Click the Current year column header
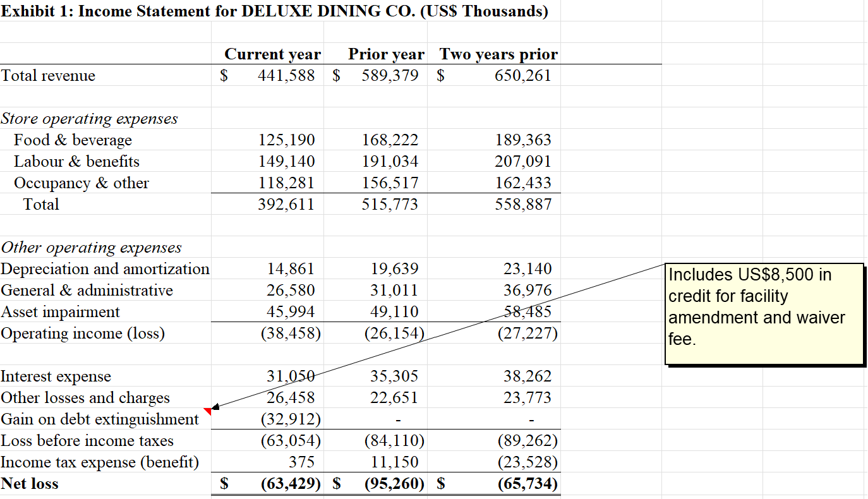868x499 pixels. click(273, 54)
